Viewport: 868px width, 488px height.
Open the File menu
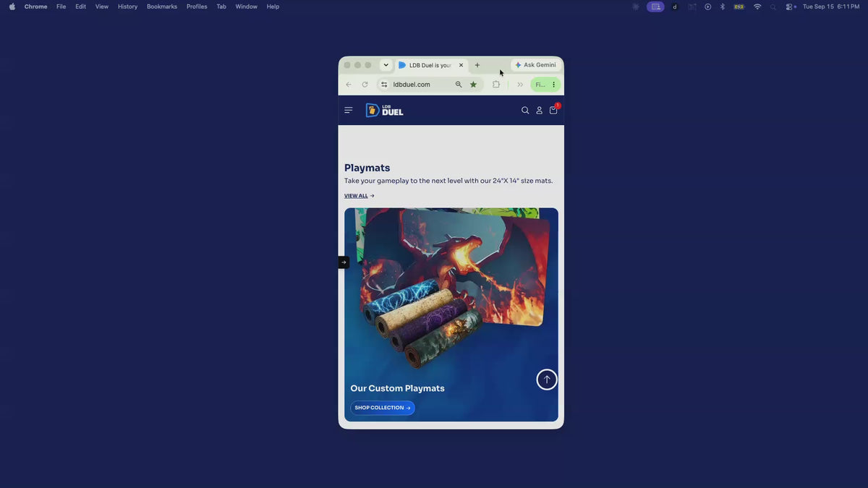(x=61, y=7)
